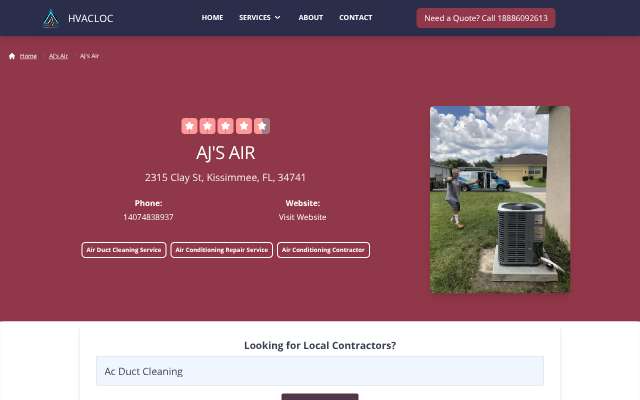Select Air Conditioning Contractor tag
This screenshot has width=640, height=400.
[323, 250]
